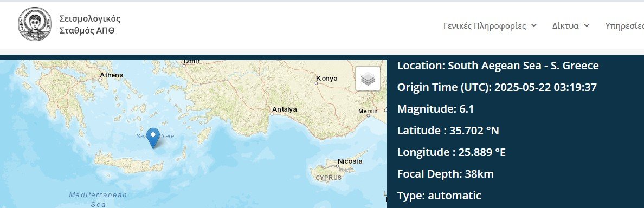
Task: Expand the chevron beside Γενικές Πληροφορίες
Action: pyautogui.click(x=534, y=25)
